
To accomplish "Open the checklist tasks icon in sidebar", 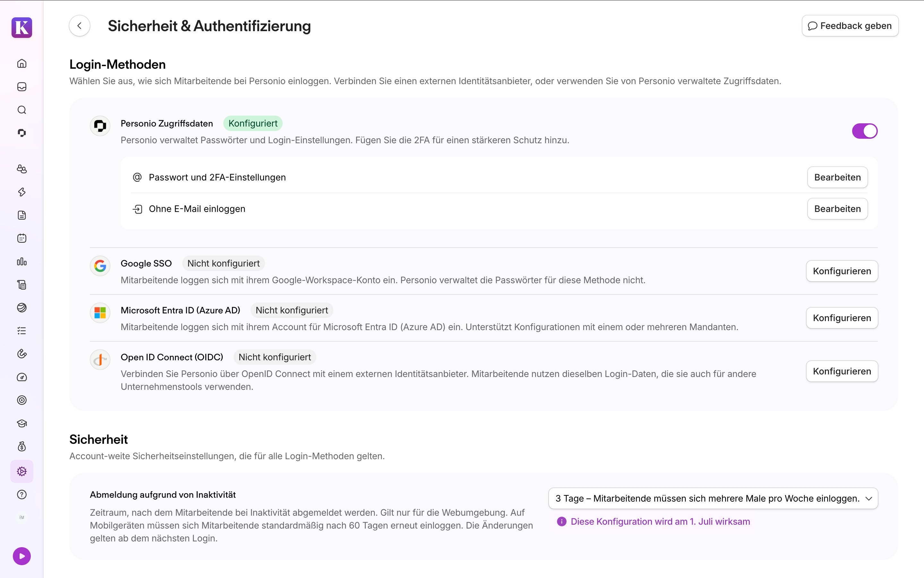I will pos(22,331).
